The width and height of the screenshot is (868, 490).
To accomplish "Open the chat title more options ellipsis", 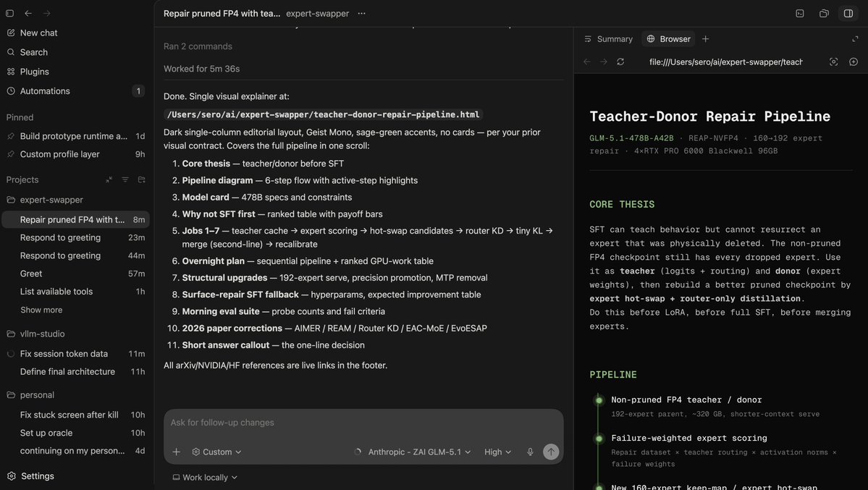I will coord(361,13).
